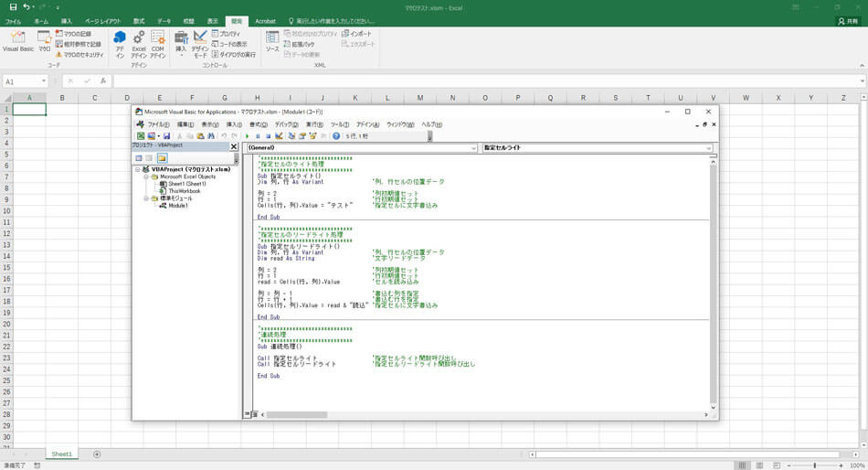Click the View Microsoft Excel icon in VBA toolbar
Screen dimensions: 868x470
click(141, 136)
